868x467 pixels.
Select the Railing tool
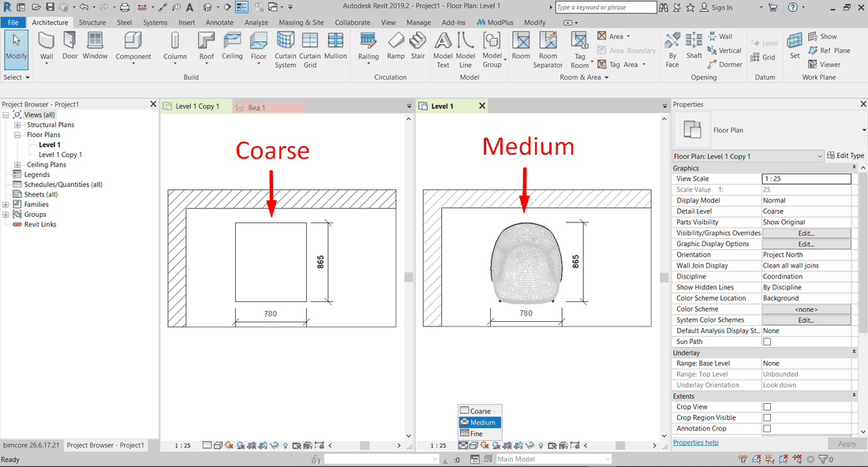click(x=369, y=47)
